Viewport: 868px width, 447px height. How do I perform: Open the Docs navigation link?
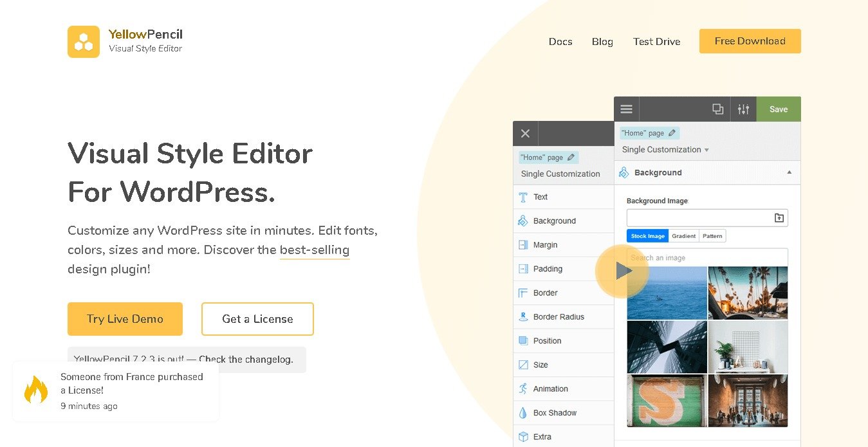pos(560,42)
